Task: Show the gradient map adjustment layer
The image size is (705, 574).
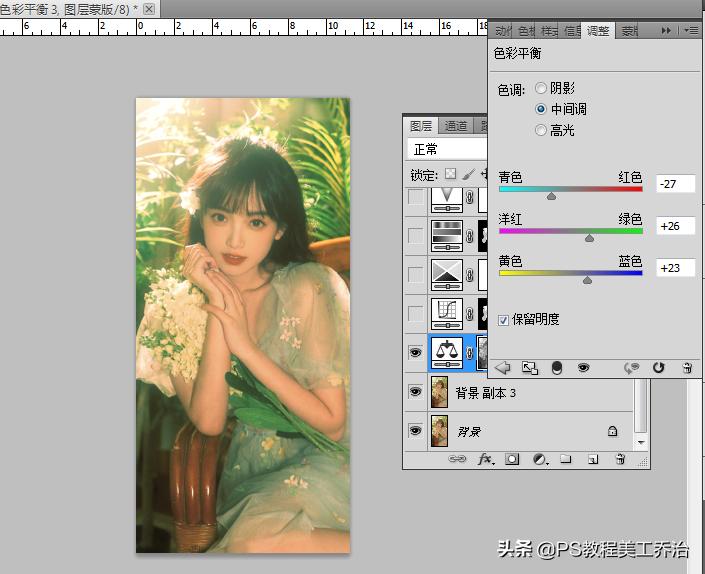Action: (x=415, y=236)
